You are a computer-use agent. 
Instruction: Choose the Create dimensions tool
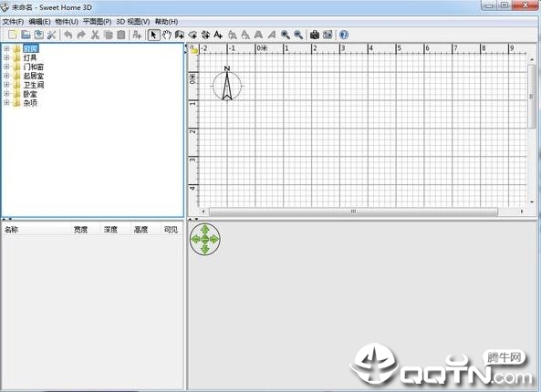[205, 35]
